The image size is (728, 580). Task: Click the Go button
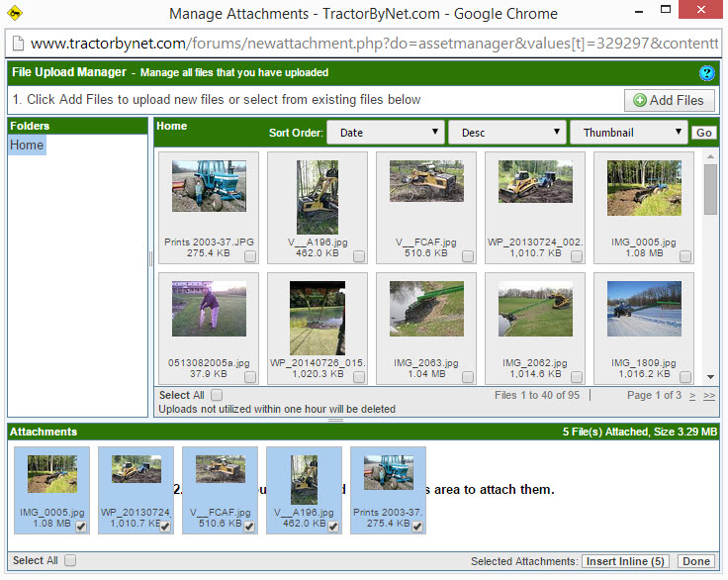pyautogui.click(x=704, y=133)
